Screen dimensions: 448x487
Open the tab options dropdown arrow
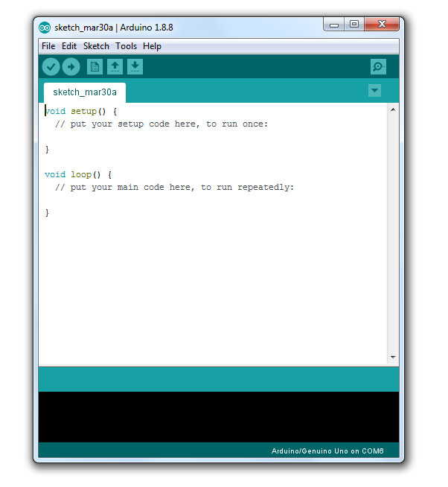click(x=375, y=91)
